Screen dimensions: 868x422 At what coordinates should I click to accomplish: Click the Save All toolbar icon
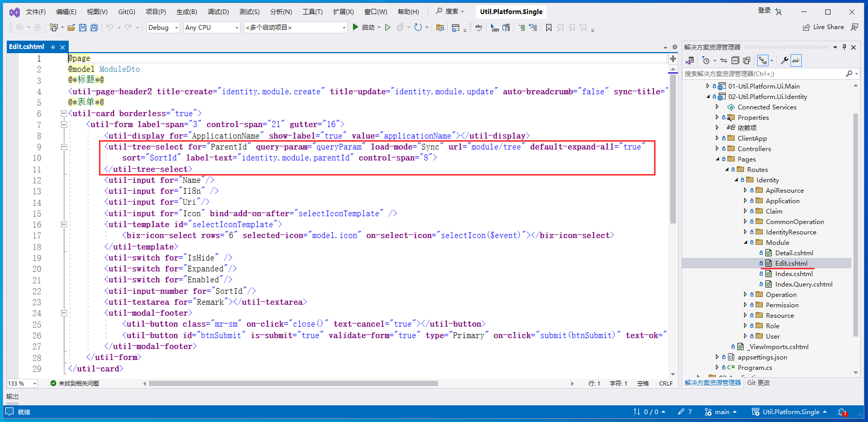94,27
